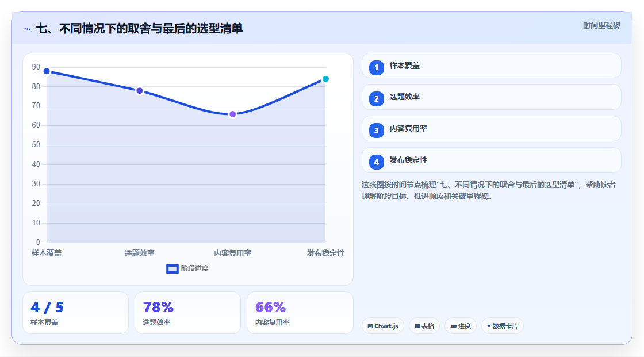
Task: Click the lightning icon beside the section title
Action: pyautogui.click(x=28, y=29)
